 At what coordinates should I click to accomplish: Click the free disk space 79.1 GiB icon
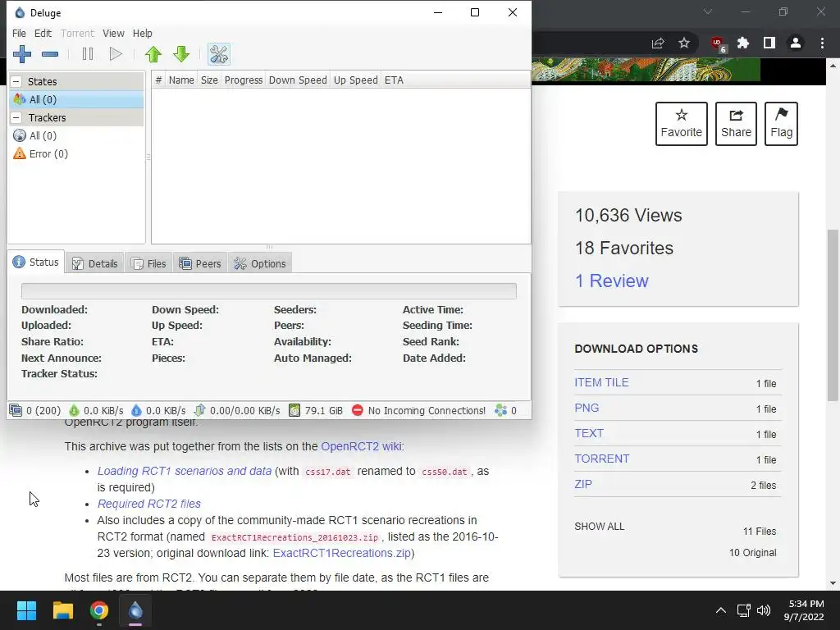pyautogui.click(x=294, y=410)
